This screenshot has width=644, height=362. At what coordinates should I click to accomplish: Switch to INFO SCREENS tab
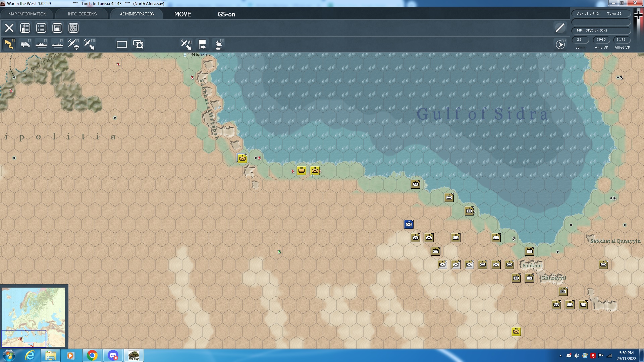pos(82,14)
